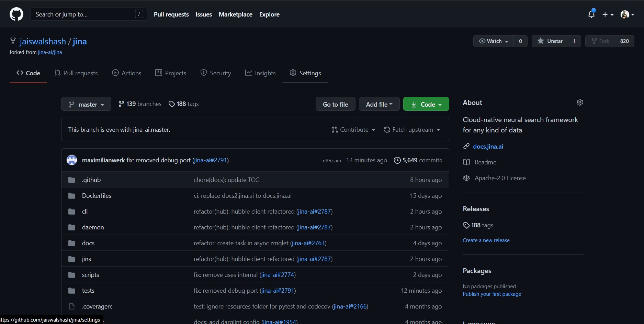Click the tags icon beside 188 tags
Image resolution: width=644 pixels, height=324 pixels.
[x=172, y=104]
